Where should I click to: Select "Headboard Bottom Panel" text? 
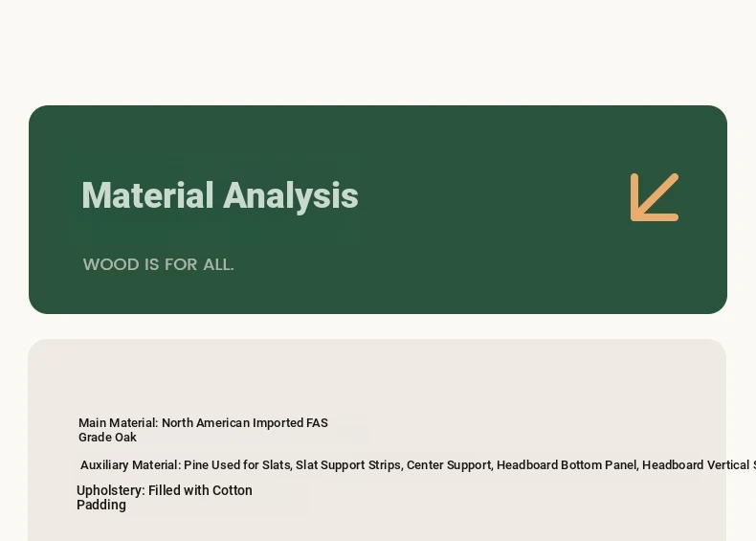(567, 465)
